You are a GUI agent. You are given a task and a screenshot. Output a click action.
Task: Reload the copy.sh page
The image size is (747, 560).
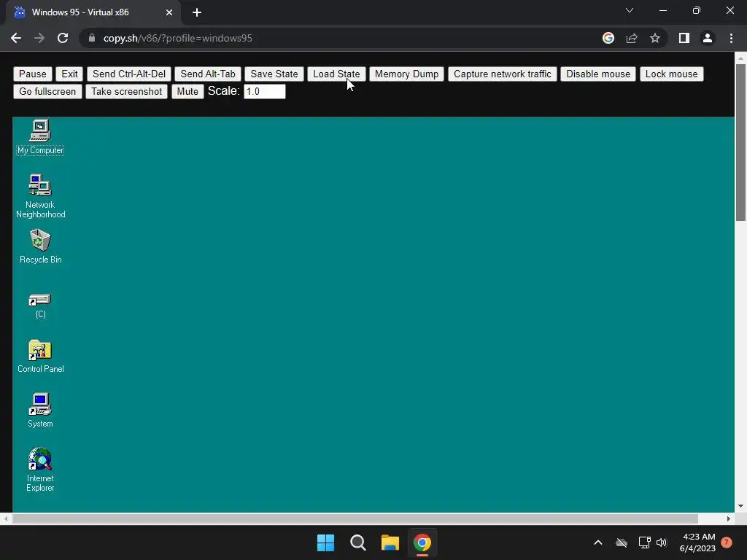point(63,38)
